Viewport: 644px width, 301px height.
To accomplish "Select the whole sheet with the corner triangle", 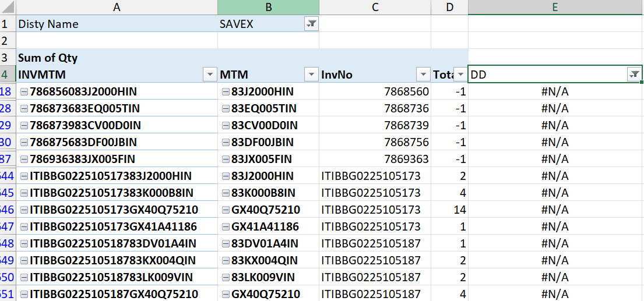I will click(x=8, y=8).
